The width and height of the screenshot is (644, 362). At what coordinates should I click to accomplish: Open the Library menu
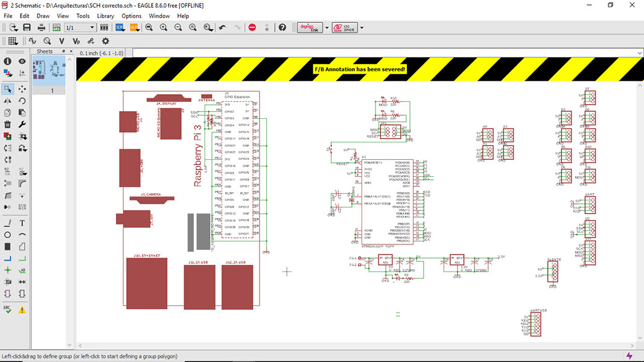point(105,16)
